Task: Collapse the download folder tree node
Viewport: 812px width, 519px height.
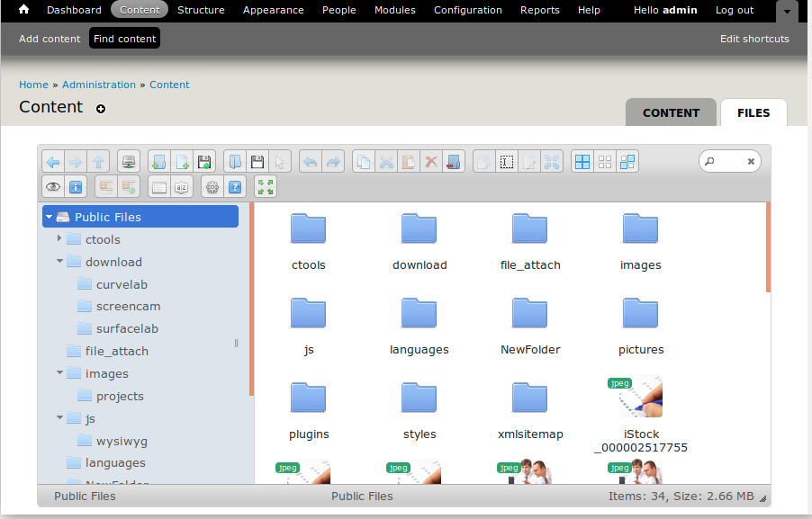Action: 60,262
